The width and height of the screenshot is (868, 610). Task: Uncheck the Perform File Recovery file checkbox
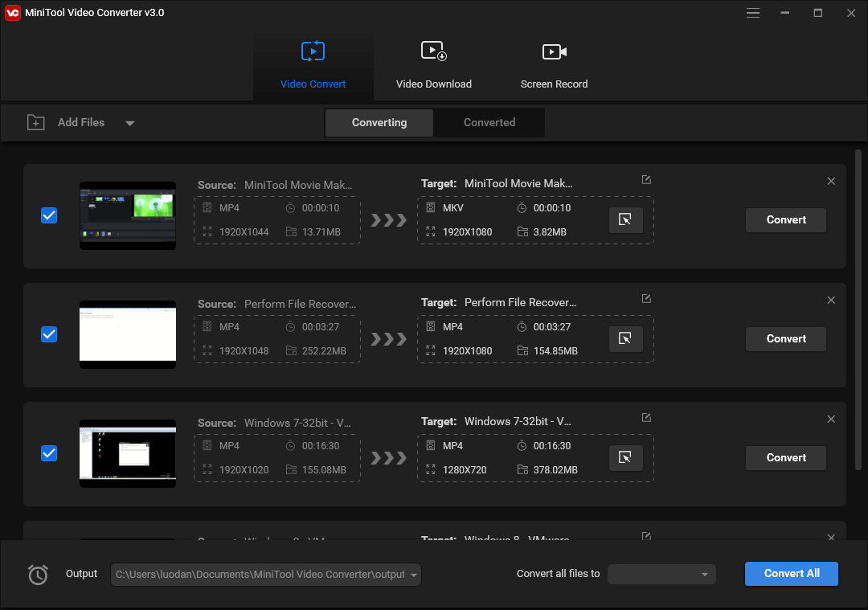tap(49, 334)
